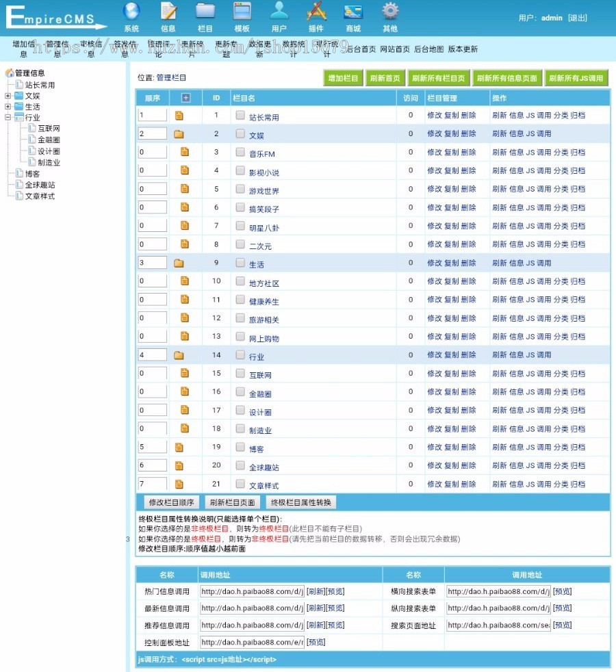Open the 信息 notepad icon
Image resolution: width=616 pixels, height=672 pixels.
point(168,12)
